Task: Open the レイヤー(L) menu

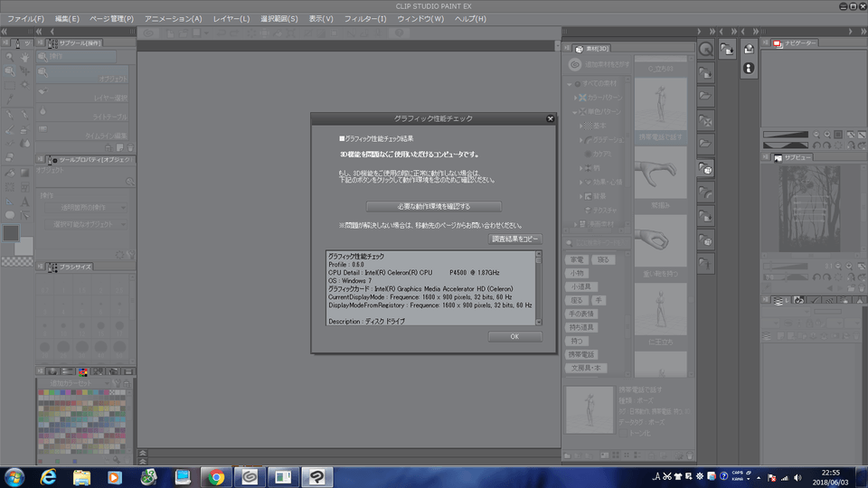Action: pyautogui.click(x=231, y=18)
